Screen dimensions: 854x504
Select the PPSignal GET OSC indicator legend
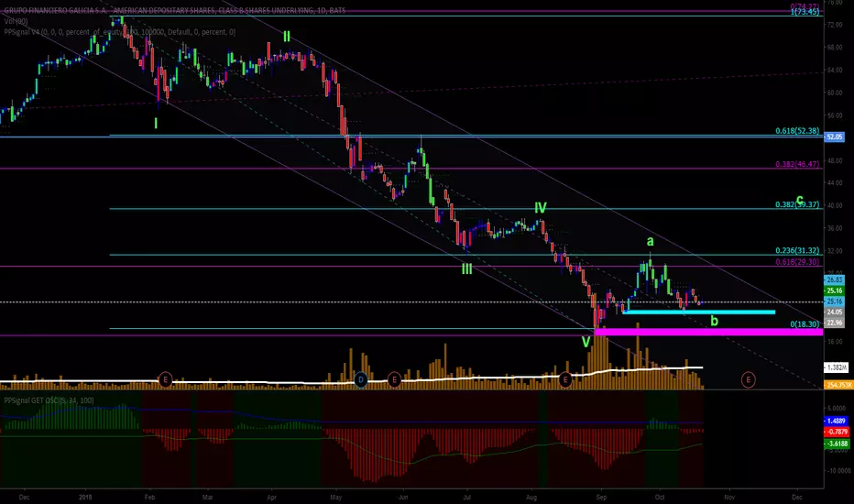click(49, 400)
